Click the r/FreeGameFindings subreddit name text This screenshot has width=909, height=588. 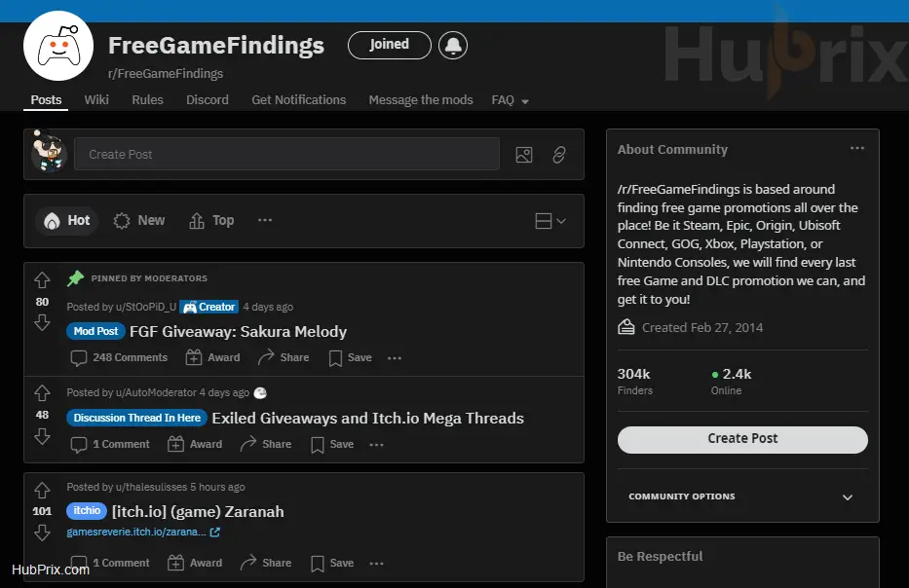point(166,74)
